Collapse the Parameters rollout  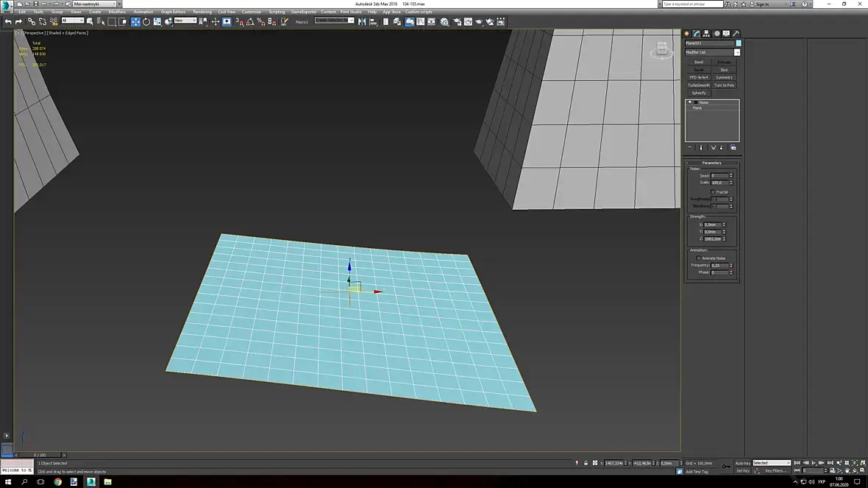711,163
